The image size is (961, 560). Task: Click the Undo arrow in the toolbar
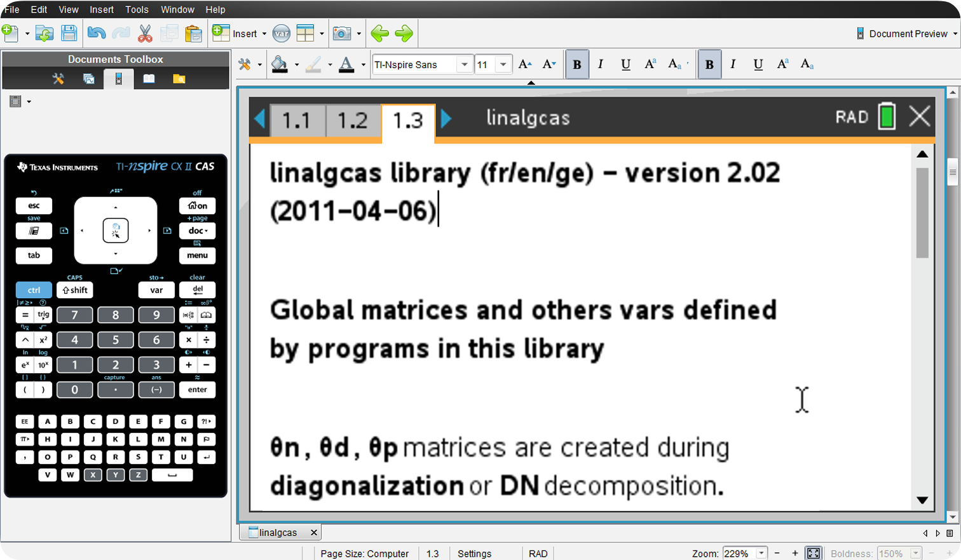pyautogui.click(x=96, y=33)
